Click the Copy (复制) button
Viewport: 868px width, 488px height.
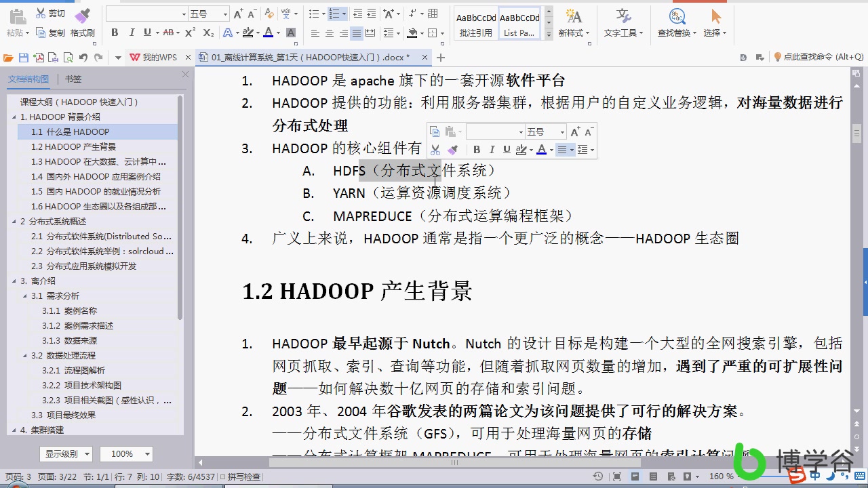(50, 33)
